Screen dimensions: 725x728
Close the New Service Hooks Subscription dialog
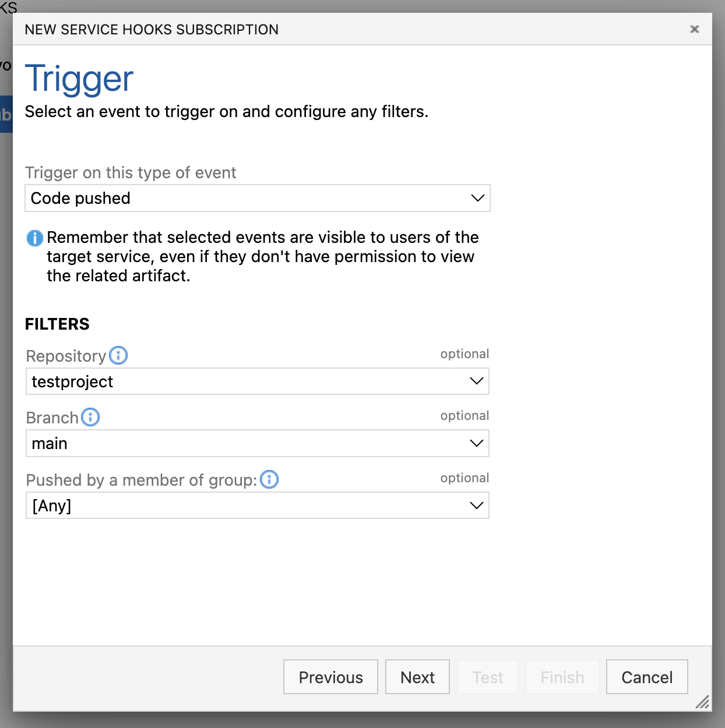click(x=694, y=29)
